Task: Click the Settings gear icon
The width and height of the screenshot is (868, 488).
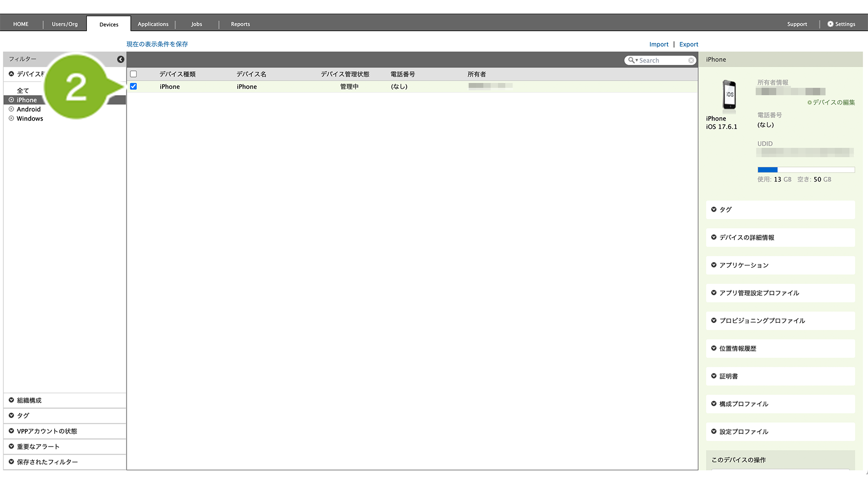Action: [830, 24]
